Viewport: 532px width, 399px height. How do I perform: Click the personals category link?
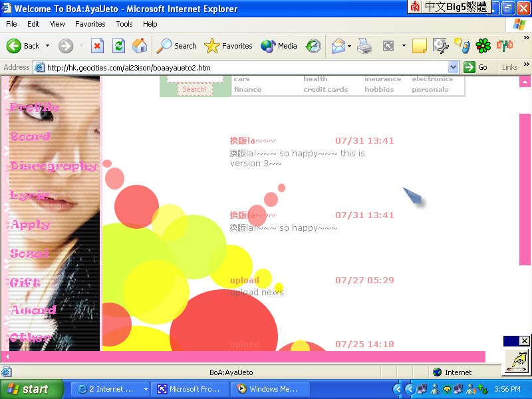coord(430,90)
